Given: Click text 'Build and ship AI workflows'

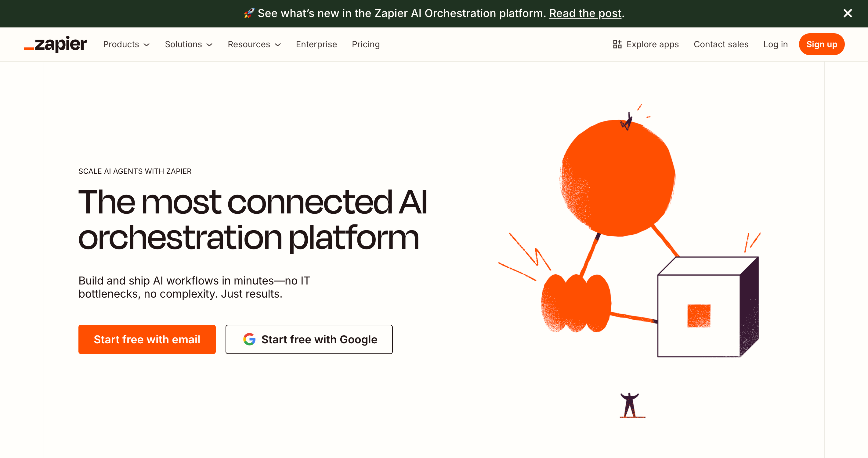Looking at the screenshot, I should click(x=149, y=281).
